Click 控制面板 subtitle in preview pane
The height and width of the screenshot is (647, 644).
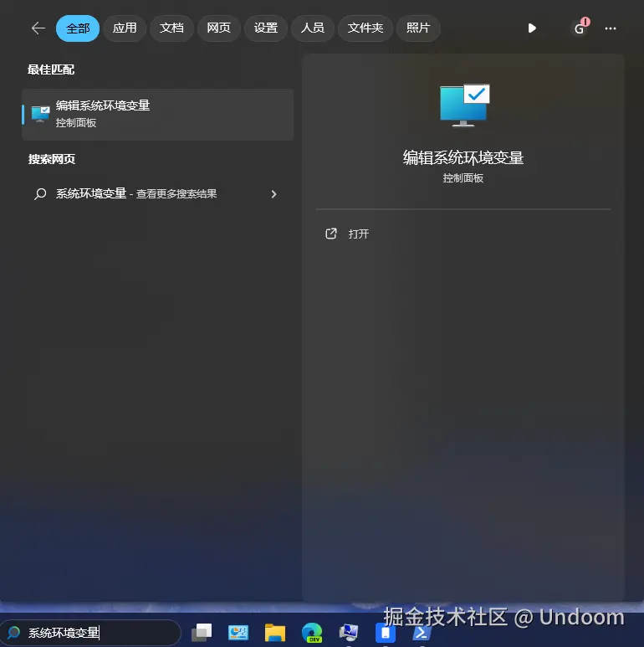[x=463, y=177]
